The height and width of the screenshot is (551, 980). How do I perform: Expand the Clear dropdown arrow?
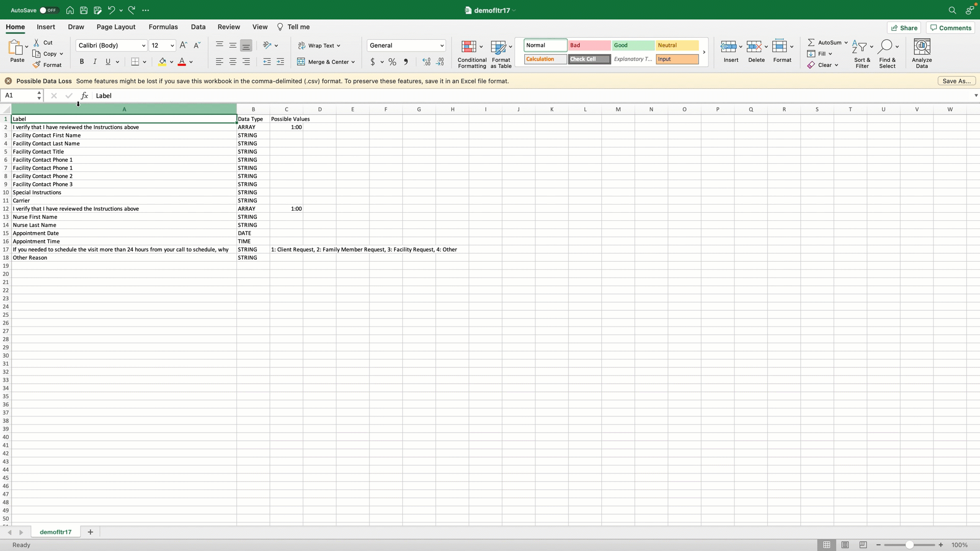[836, 65]
